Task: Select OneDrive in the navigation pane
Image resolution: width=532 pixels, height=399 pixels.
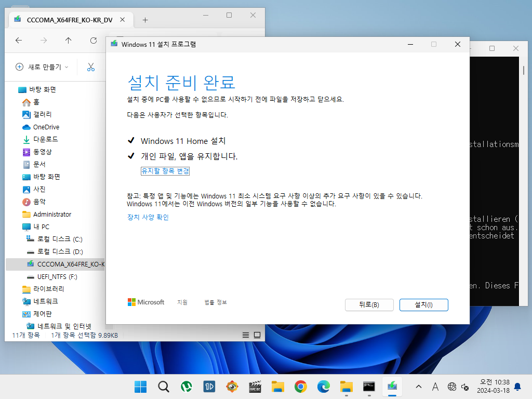Action: tap(41, 127)
